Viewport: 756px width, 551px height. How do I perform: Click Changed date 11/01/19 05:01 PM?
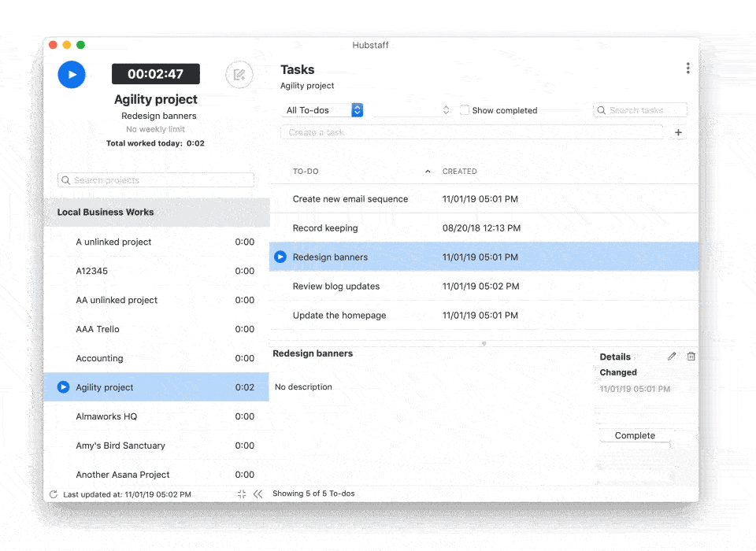point(635,389)
